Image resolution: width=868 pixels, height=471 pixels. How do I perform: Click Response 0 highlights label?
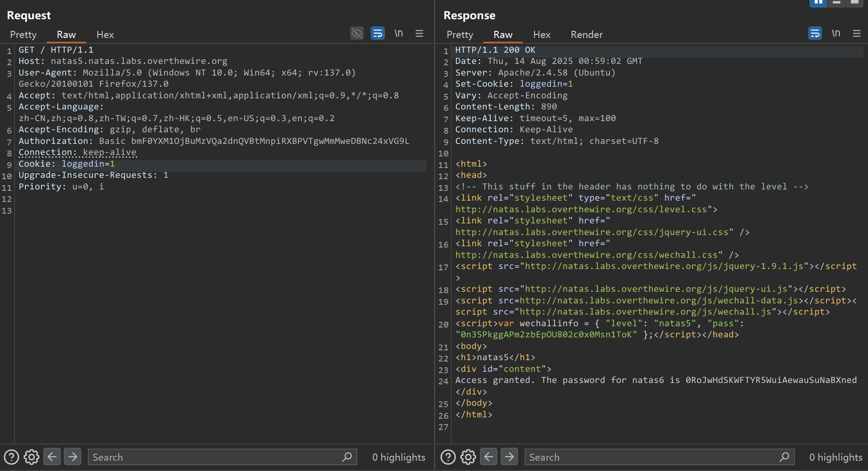pyautogui.click(x=836, y=457)
